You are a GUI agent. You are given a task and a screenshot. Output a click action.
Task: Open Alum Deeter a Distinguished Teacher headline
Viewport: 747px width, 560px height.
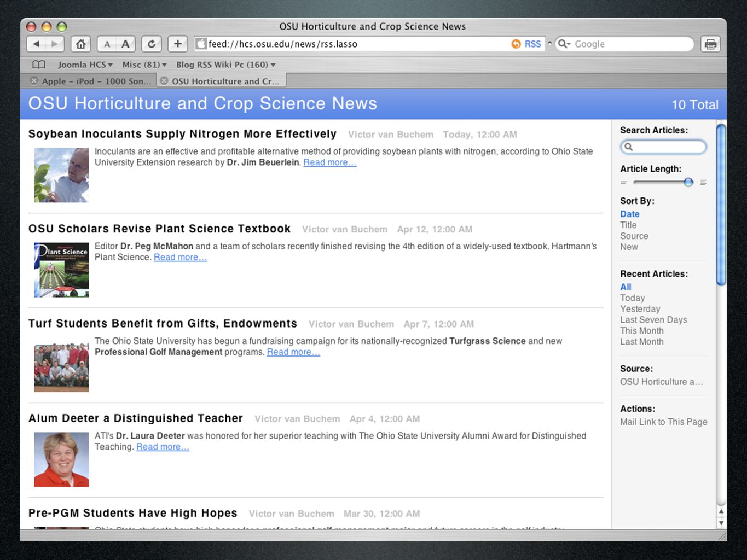(x=135, y=418)
